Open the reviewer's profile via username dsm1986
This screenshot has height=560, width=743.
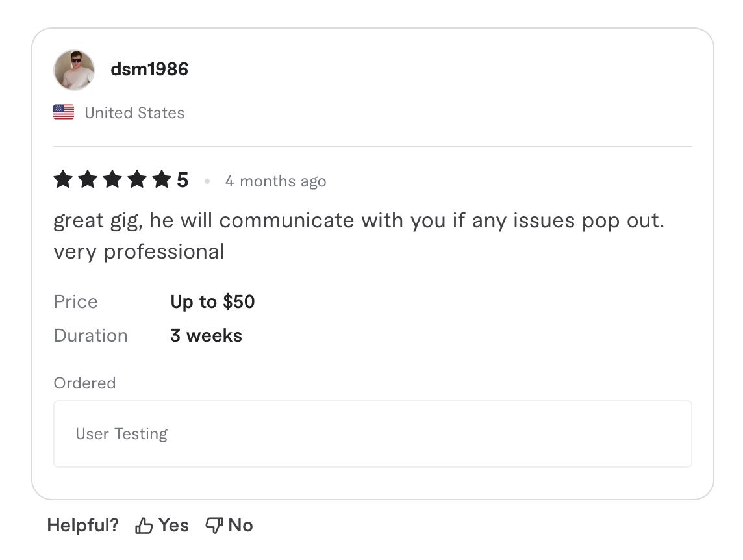(x=149, y=69)
